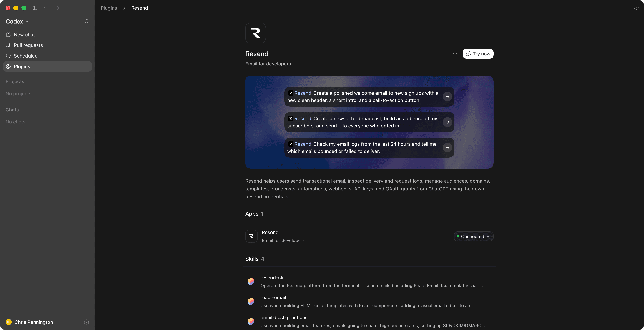Screen dimensions: 644x330
Task: Click the Try now button
Action: [478, 54]
